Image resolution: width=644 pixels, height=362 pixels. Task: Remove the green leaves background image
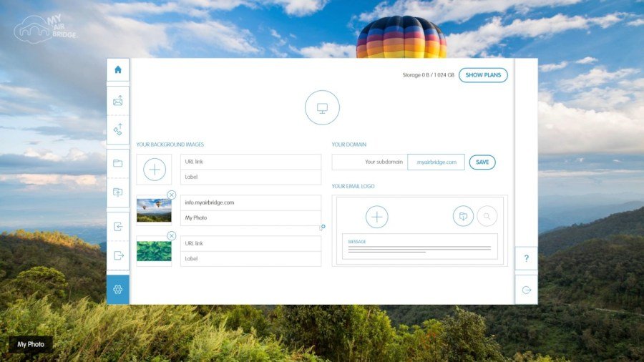pos(172,236)
